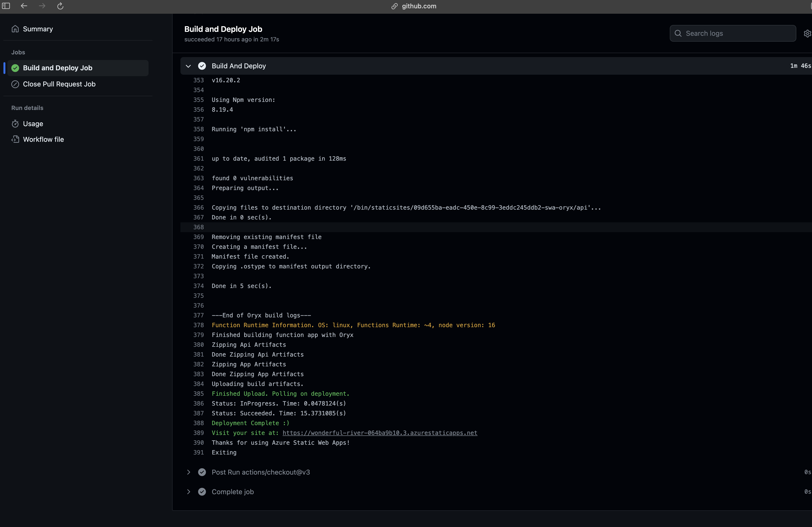
Task: Select Close Pull Request Job
Action: pyautogui.click(x=59, y=84)
